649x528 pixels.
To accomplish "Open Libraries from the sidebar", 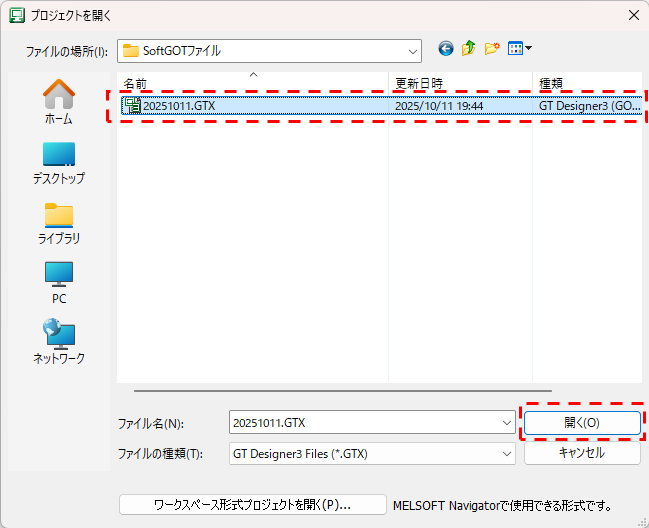I will (x=58, y=222).
